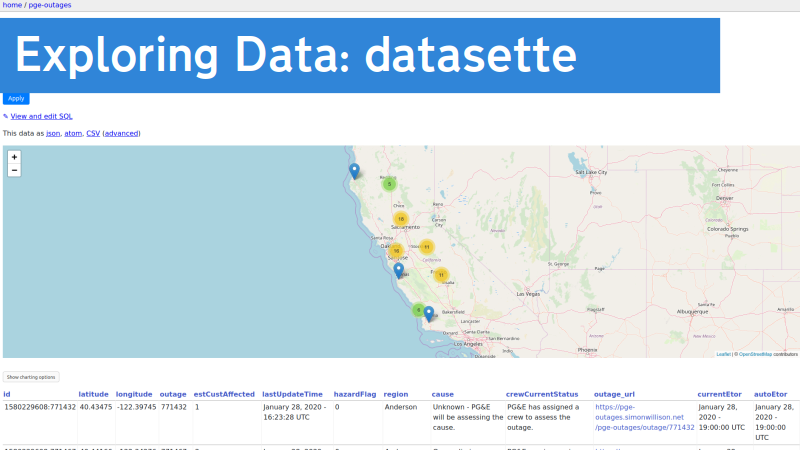Viewport: 800px width, 450px height.
Task: Click cause cell Unknown - PG&E will be assessing
Action: point(468,417)
